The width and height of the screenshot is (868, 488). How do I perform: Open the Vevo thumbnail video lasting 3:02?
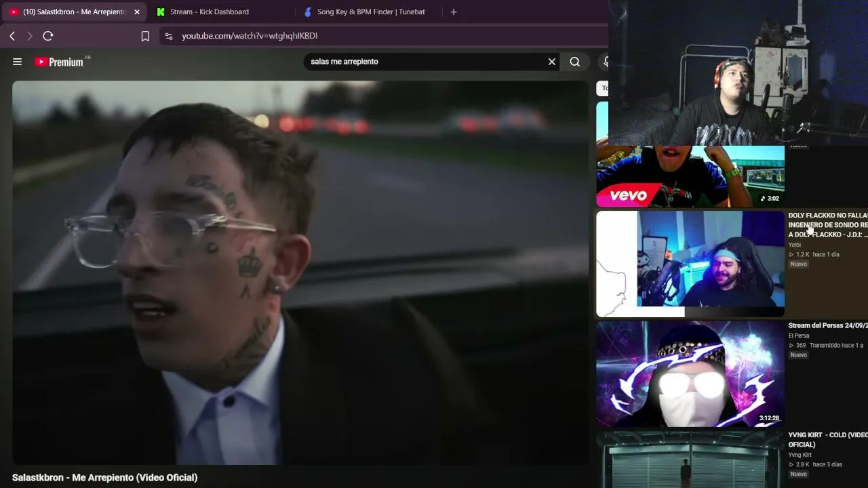pos(690,176)
